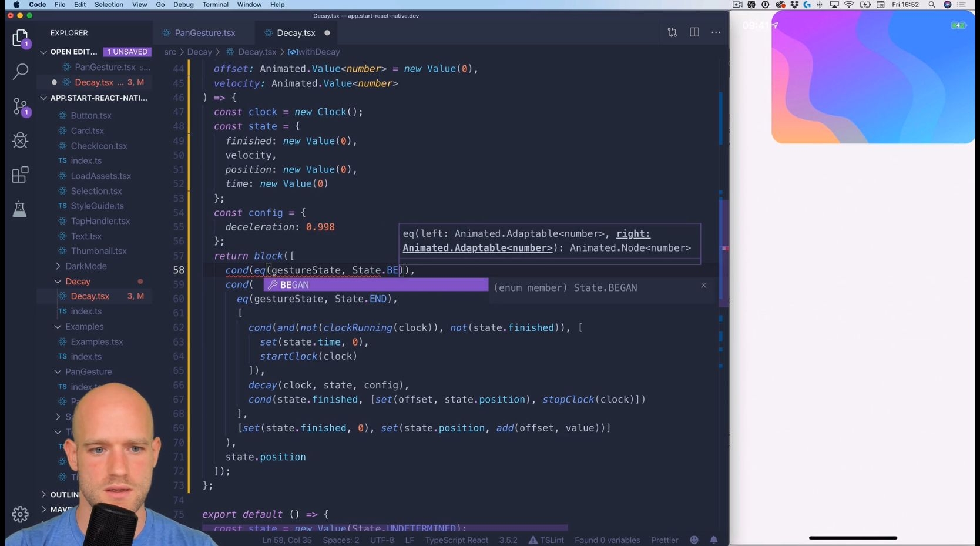980x546 pixels.
Task: Open Examples.tsx in the explorer
Action: tap(97, 341)
